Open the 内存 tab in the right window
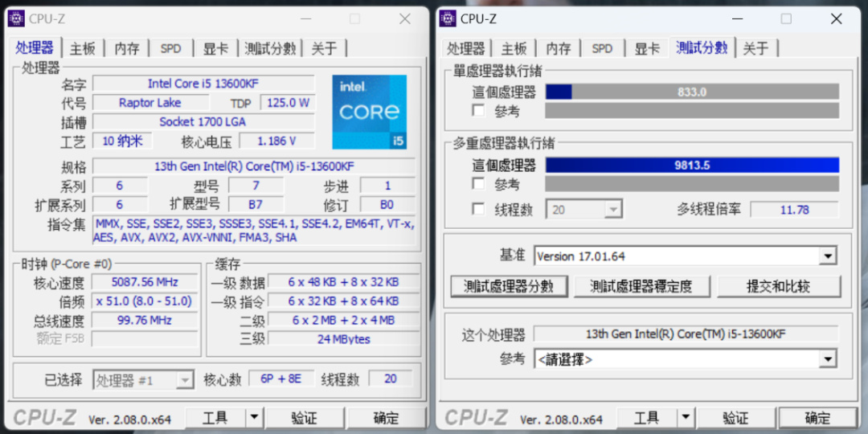The width and height of the screenshot is (868, 434). pyautogui.click(x=558, y=49)
